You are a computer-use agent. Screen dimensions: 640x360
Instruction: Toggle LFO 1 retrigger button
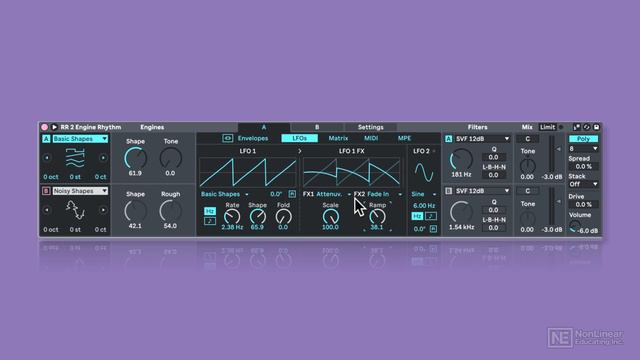292,194
